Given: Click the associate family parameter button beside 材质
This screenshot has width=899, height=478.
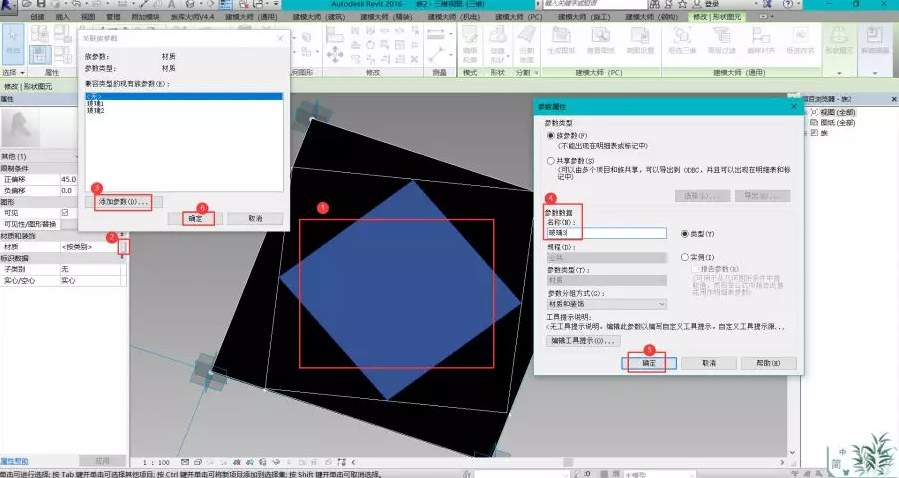Looking at the screenshot, I should click(x=122, y=246).
